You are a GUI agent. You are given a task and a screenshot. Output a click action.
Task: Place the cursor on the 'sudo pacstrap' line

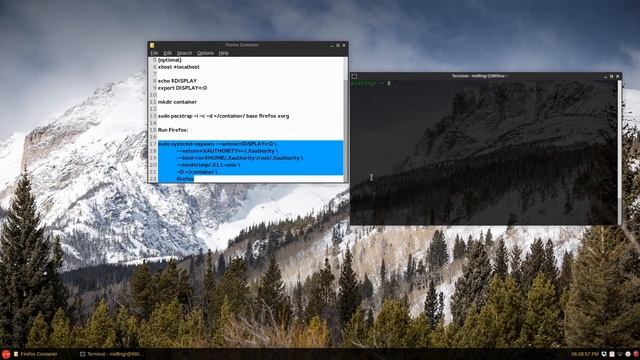click(223, 116)
